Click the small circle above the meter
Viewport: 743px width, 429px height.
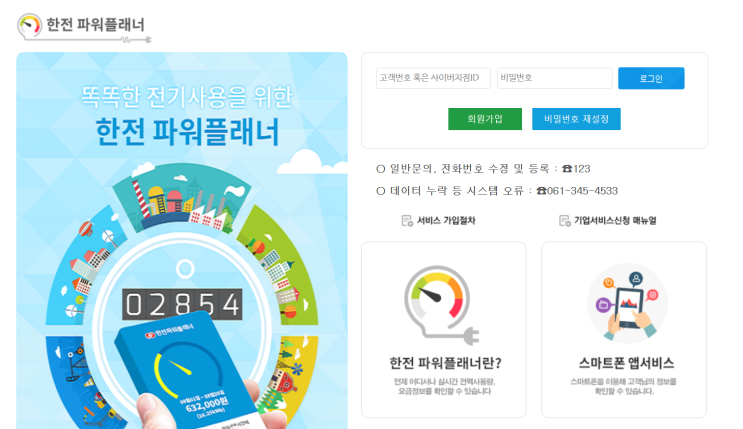pos(185,269)
